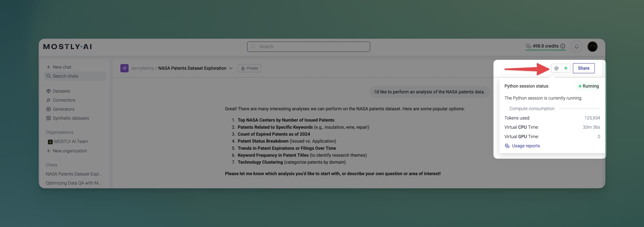The height and width of the screenshot is (227, 644).
Task: Open the user profile avatar
Action: (592, 47)
